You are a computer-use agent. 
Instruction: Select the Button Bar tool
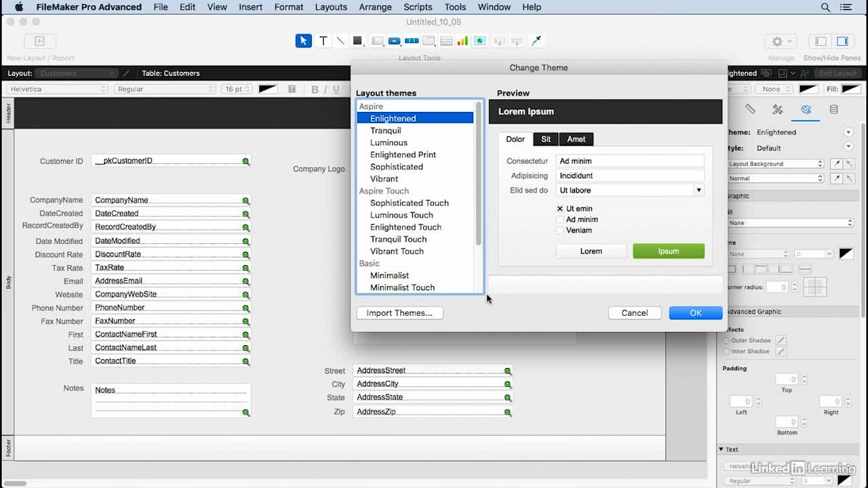412,41
